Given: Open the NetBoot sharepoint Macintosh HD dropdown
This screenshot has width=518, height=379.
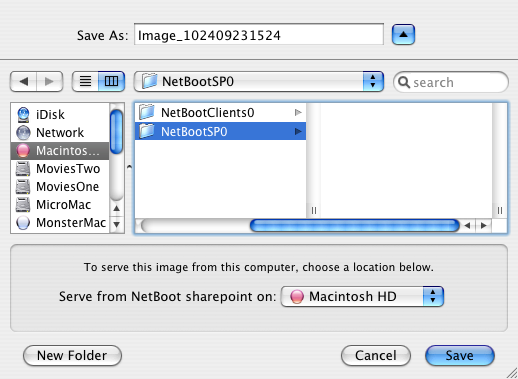Looking at the screenshot, I should pyautogui.click(x=362, y=296).
